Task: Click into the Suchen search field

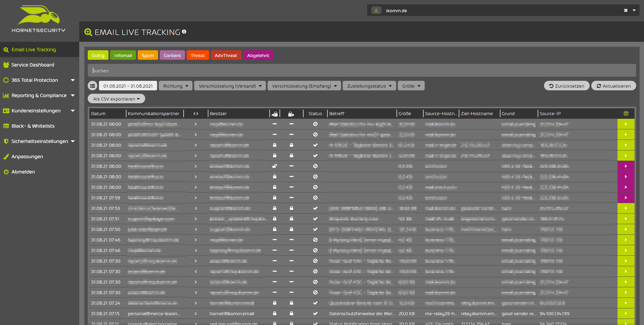Action: 361,71
